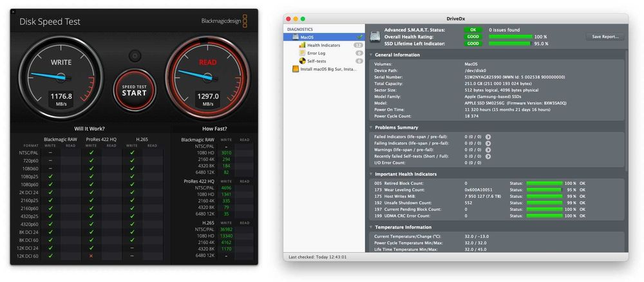Click the ProRes 422 HQ 12K DCI 60 red X
This screenshot has height=282, width=644.
click(91, 256)
